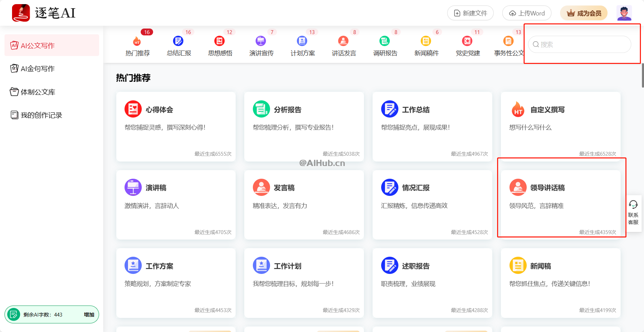The width and height of the screenshot is (644, 332).
Task: Click the 演讲稿 card title
Action: 156,188
